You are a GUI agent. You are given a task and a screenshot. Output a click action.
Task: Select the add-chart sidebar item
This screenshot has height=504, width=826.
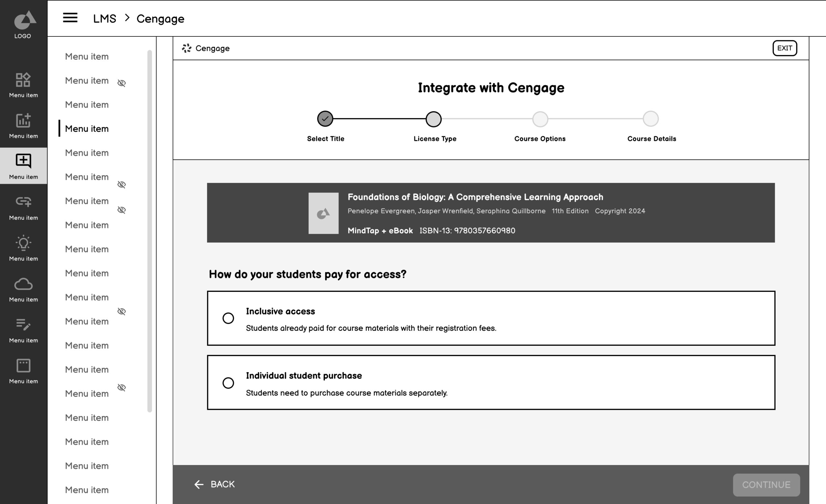click(x=24, y=126)
